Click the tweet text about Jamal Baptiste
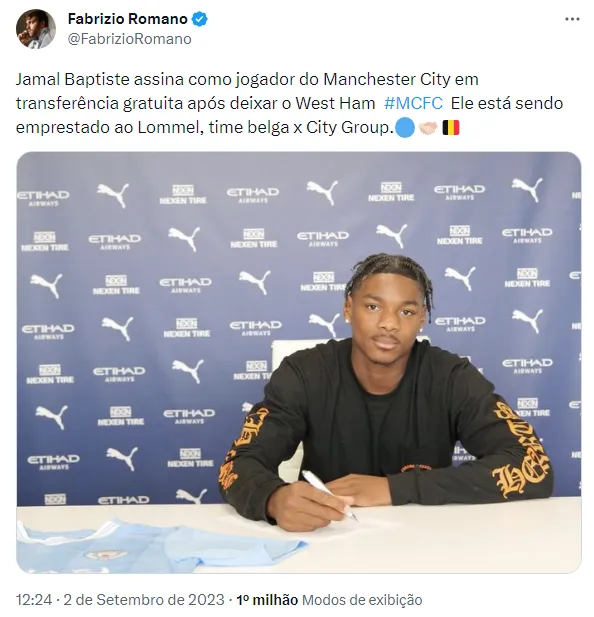Viewport: 594px width, 617px height. pos(289,103)
